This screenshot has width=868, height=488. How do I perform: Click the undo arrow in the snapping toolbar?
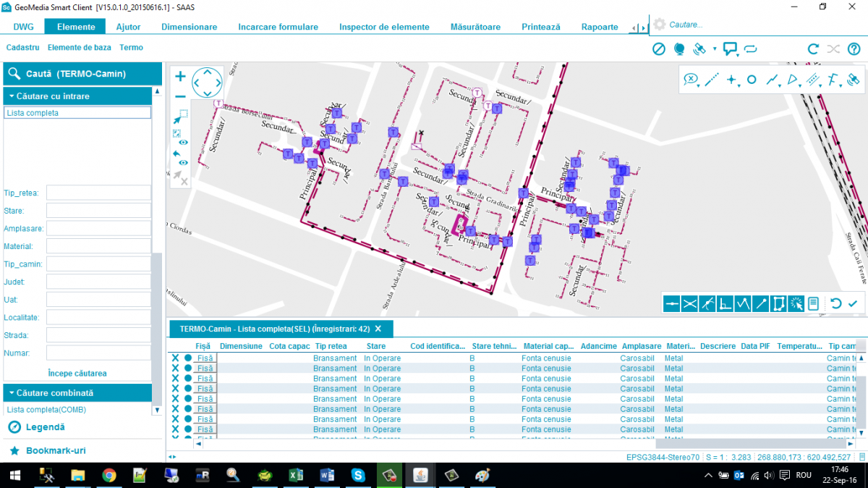pyautogui.click(x=835, y=304)
